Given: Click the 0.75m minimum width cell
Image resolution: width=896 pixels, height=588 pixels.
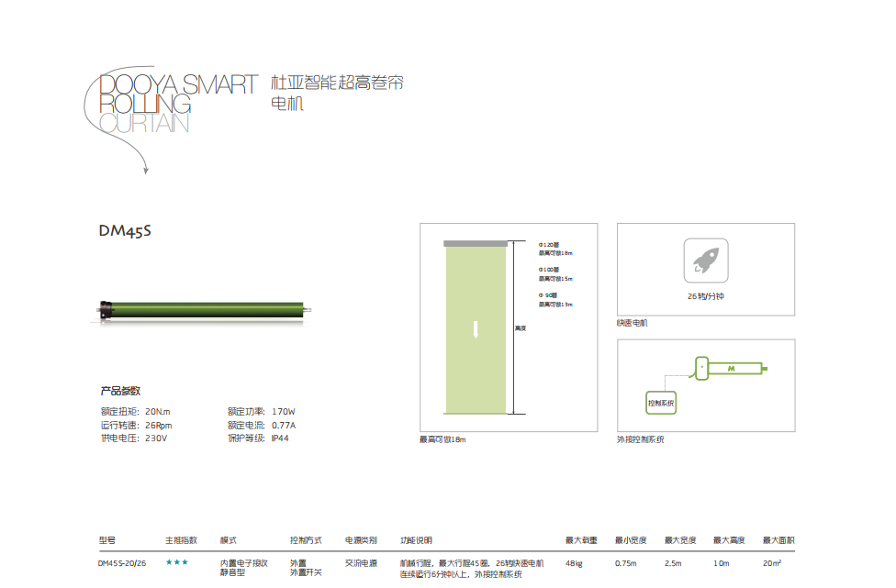Looking at the screenshot, I should 626,563.
